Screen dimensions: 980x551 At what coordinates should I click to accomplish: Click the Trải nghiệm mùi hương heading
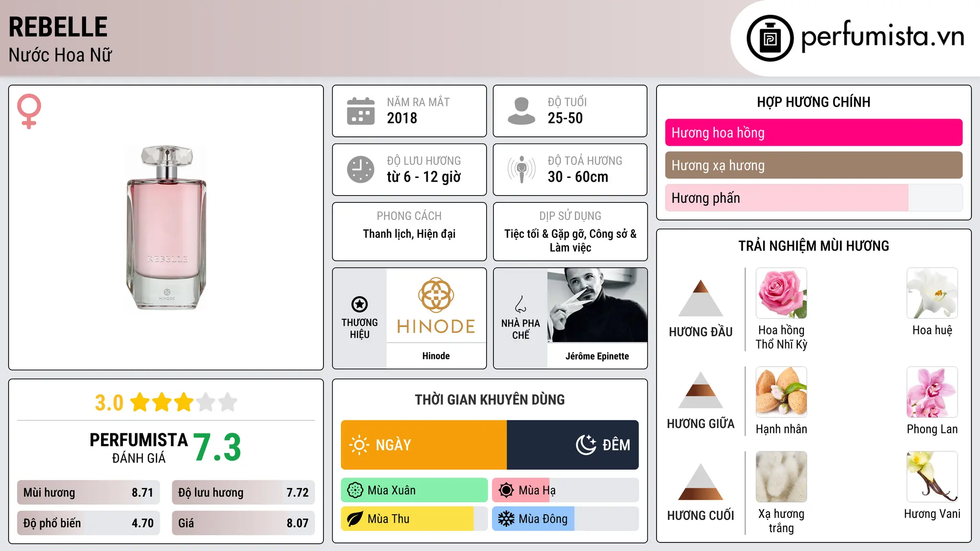click(x=813, y=246)
